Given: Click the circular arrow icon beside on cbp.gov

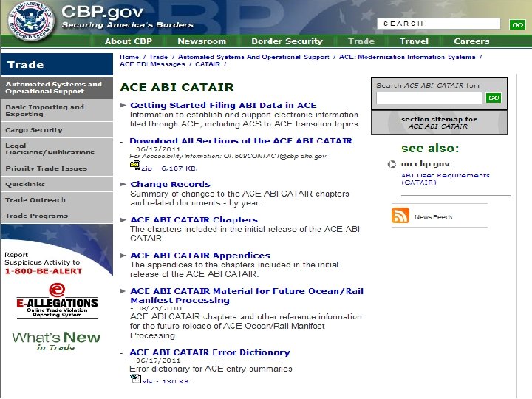Looking at the screenshot, I should (x=392, y=164).
